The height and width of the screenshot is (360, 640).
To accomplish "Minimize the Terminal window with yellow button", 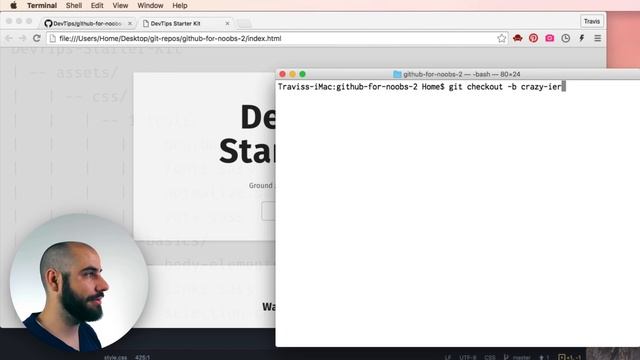I will (x=292, y=74).
